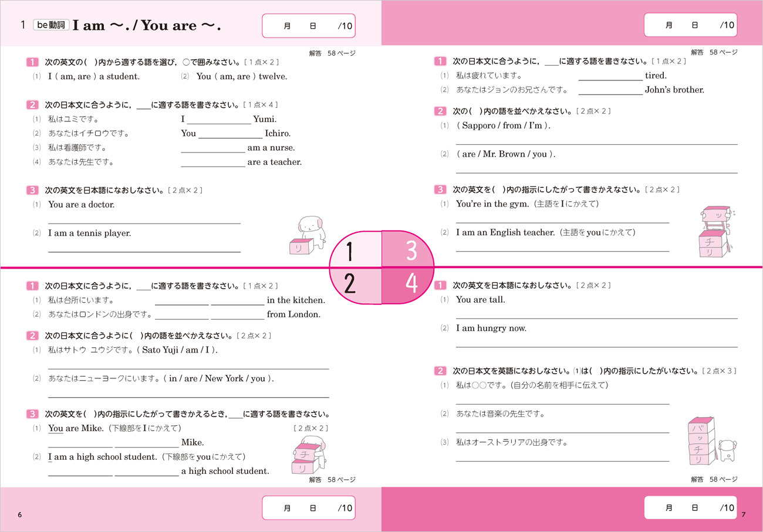Click the be動詞 label box in the title
Image resolution: width=763 pixels, height=532 pixels.
click(51, 25)
